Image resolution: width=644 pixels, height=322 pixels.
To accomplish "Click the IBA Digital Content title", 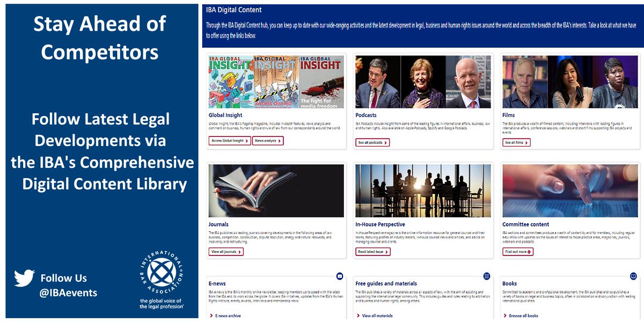I will [x=234, y=10].
